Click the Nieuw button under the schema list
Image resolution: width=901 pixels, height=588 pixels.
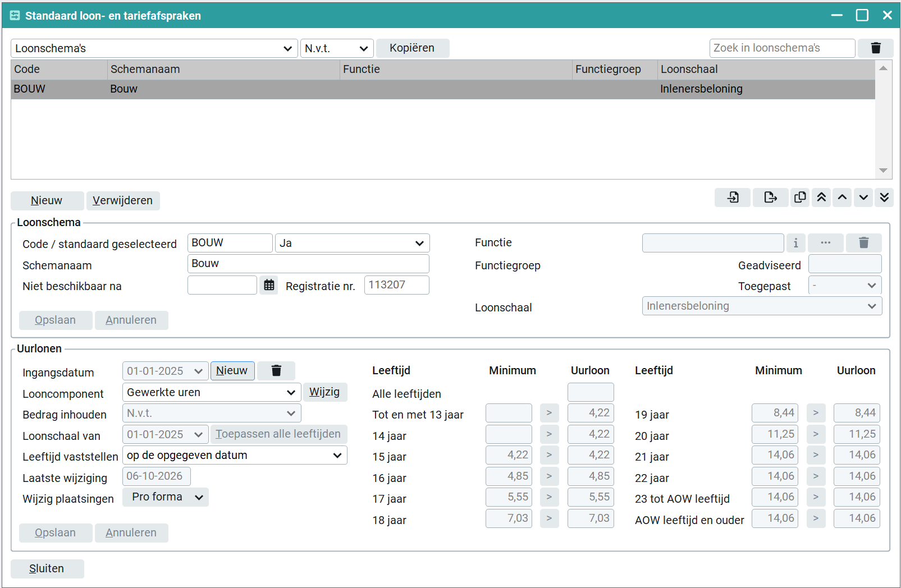point(47,201)
